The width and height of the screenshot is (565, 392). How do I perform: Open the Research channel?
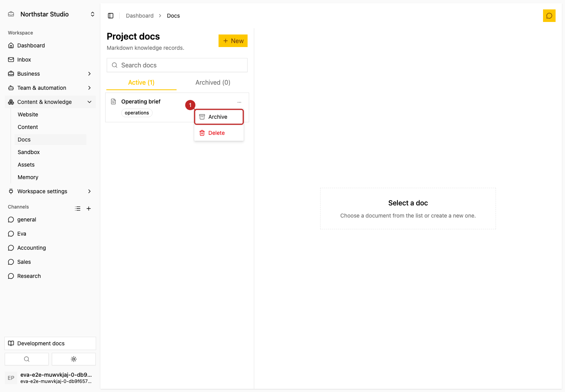coord(50,276)
